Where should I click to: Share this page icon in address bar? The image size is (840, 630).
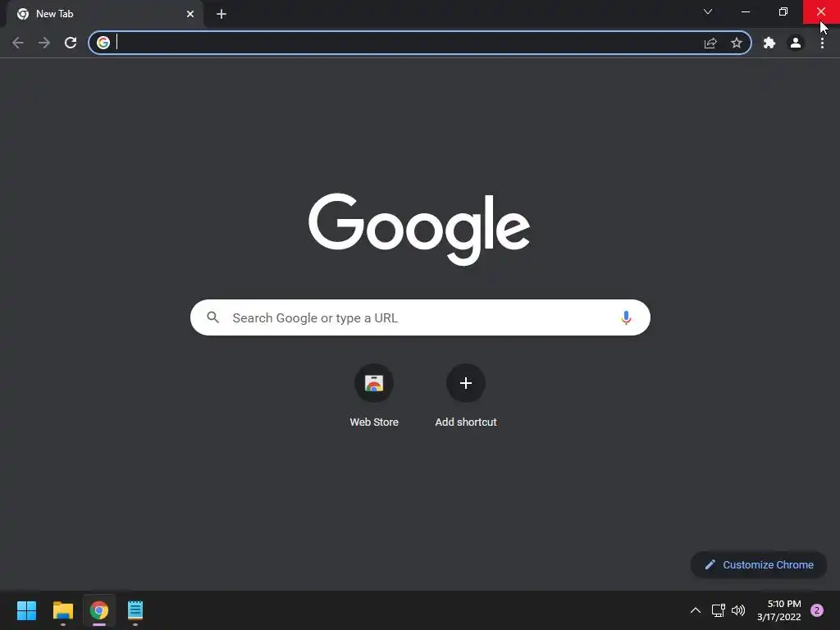(710, 43)
